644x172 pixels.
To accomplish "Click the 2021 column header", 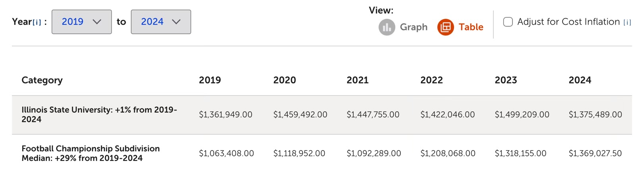I will point(357,80).
